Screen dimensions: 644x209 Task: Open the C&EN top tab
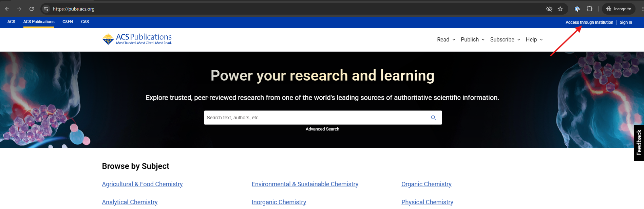(68, 22)
